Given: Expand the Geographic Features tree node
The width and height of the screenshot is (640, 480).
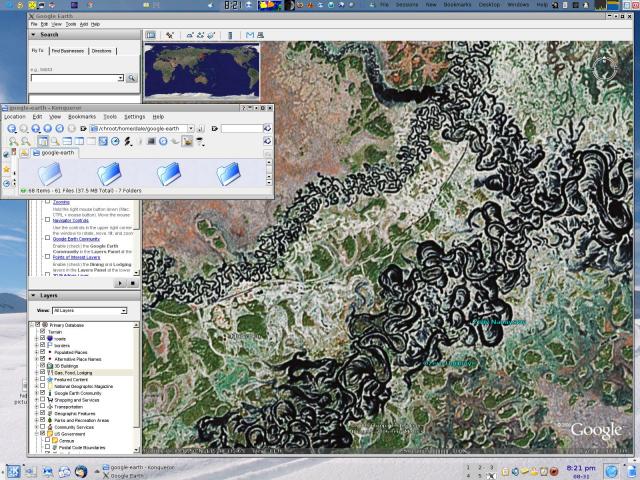Looking at the screenshot, I should point(36,413).
